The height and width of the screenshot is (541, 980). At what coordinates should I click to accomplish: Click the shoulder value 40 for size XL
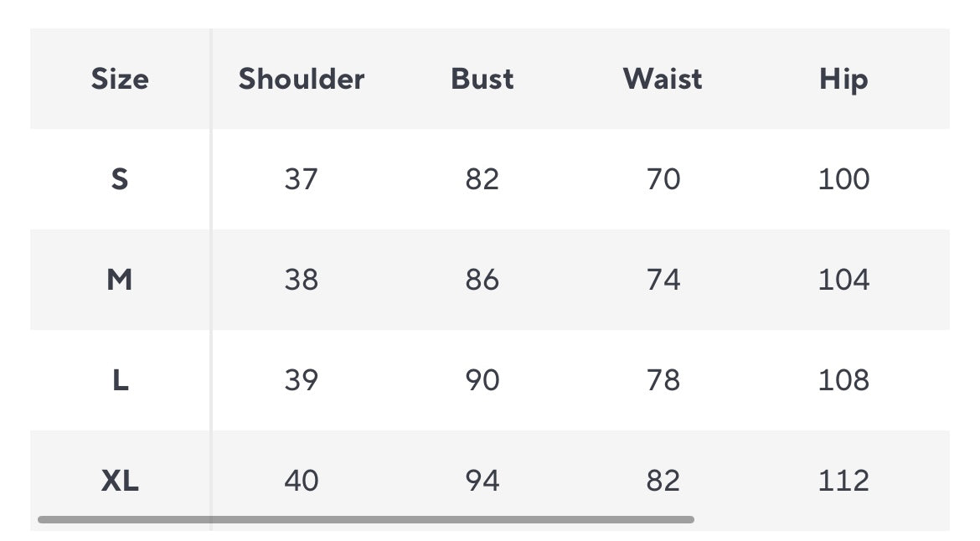tap(302, 481)
